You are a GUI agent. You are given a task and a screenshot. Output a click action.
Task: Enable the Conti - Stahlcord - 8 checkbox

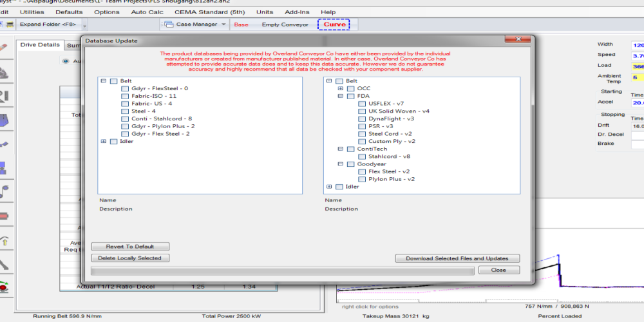point(124,118)
